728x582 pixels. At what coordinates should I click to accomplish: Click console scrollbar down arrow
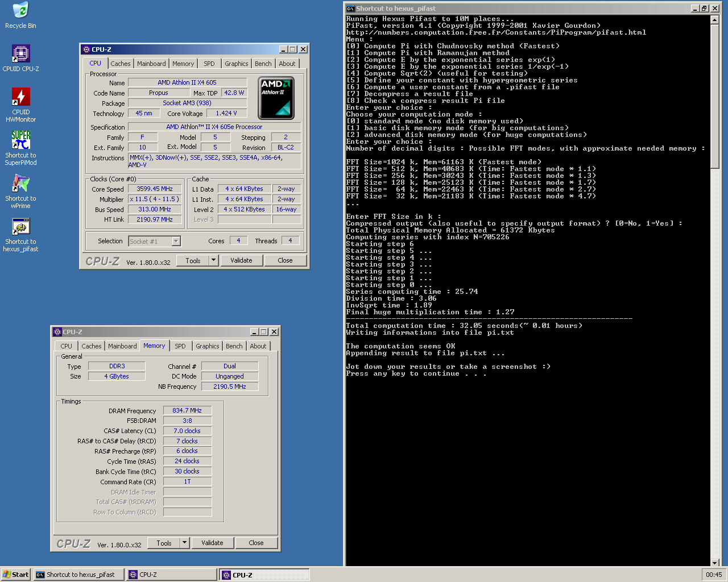(x=715, y=563)
